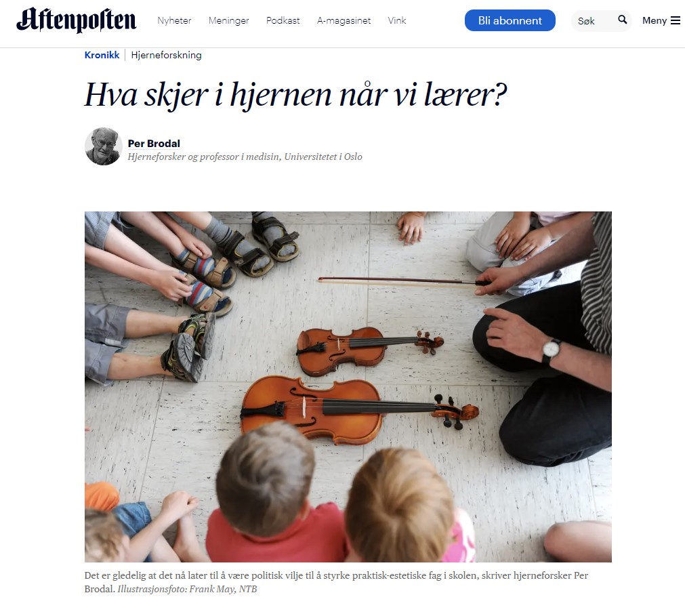Viewport: 685px width, 616px height.
Task: Open the violin lesson article photo
Action: coord(348,387)
